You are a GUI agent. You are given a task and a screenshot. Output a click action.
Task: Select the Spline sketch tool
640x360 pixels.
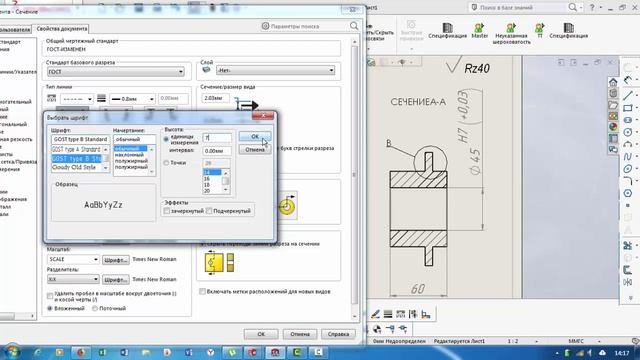click(x=628, y=157)
